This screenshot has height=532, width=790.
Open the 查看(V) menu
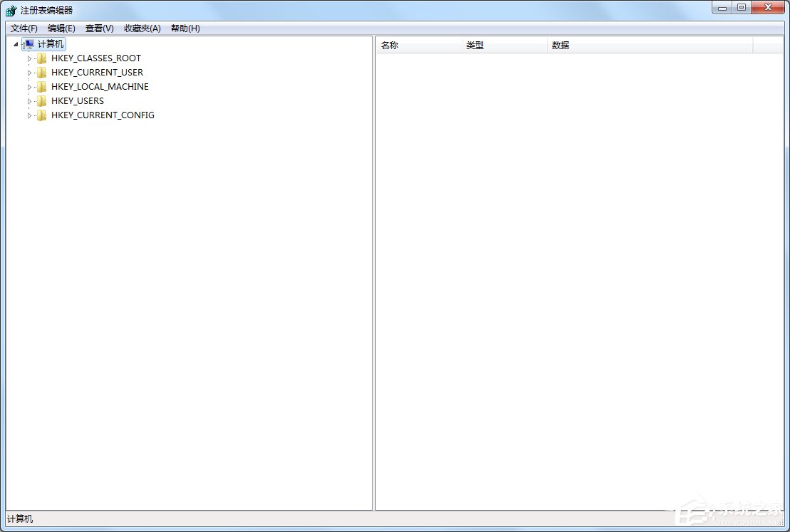(x=99, y=28)
